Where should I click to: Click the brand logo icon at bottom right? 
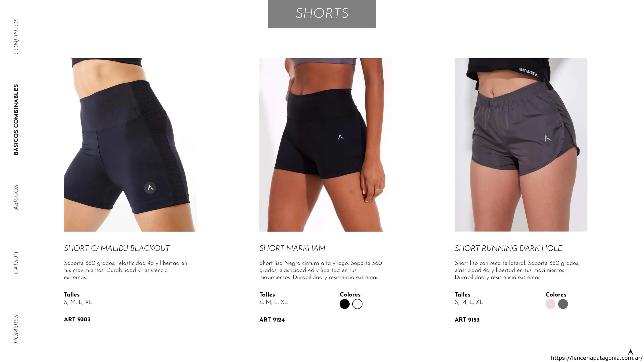pyautogui.click(x=631, y=352)
